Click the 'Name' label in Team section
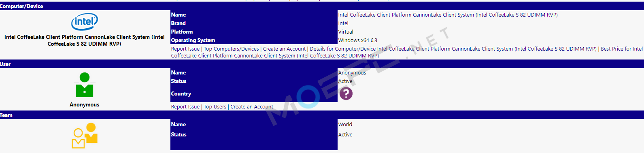Screen dimensions: 644x153 (179, 125)
